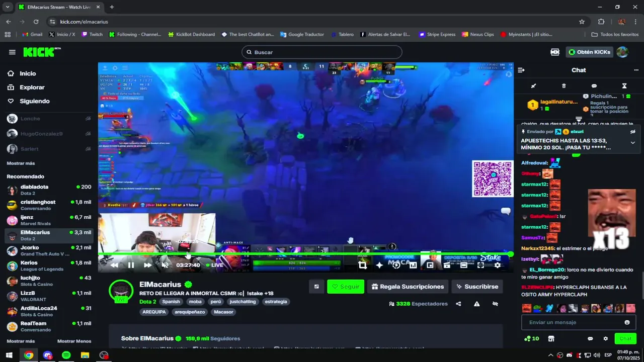Open recommended channel diabladota
Image resolution: width=644 pixels, height=362 pixels.
click(49, 190)
